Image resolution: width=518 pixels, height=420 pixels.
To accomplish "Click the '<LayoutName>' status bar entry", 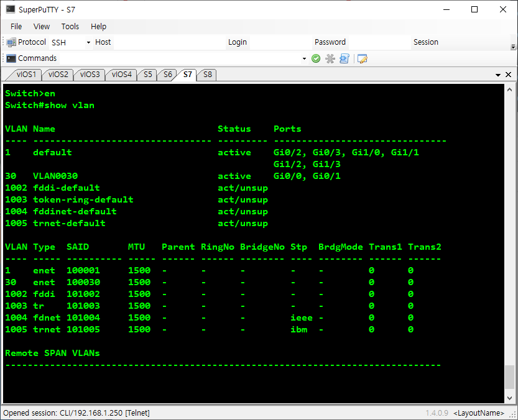I will [x=479, y=413].
